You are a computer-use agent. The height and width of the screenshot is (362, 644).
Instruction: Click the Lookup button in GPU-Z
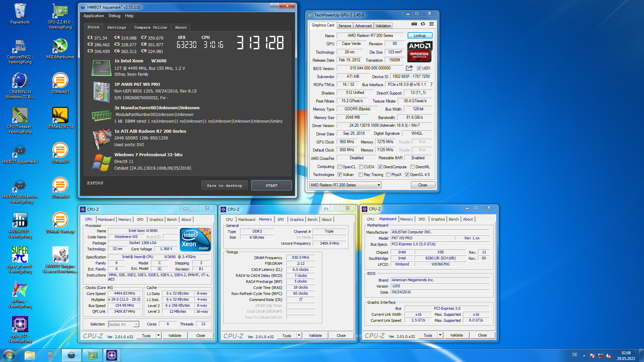(420, 36)
